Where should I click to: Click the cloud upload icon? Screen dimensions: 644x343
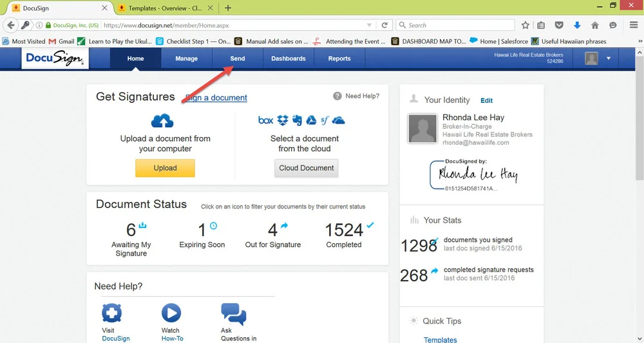(x=162, y=120)
